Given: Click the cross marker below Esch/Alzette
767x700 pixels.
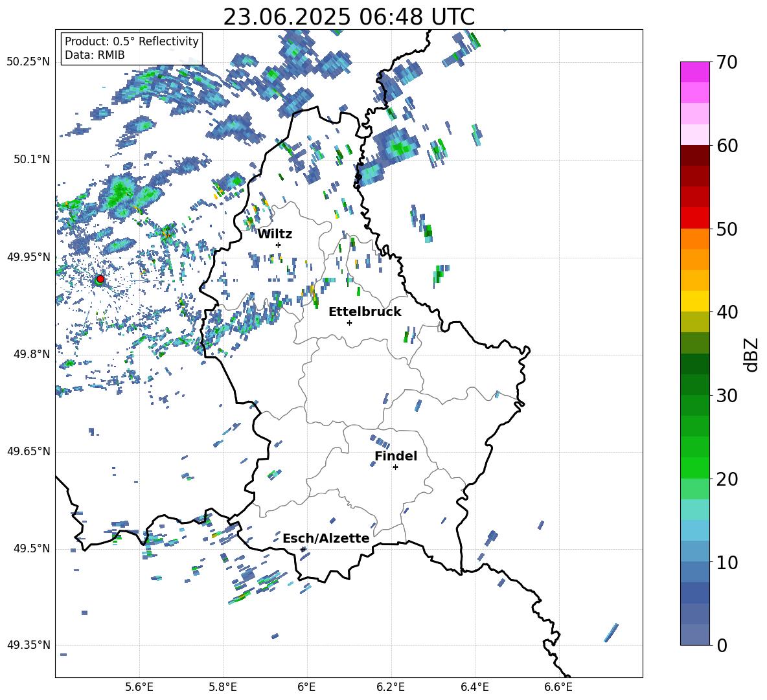Looking at the screenshot, I should click(303, 549).
